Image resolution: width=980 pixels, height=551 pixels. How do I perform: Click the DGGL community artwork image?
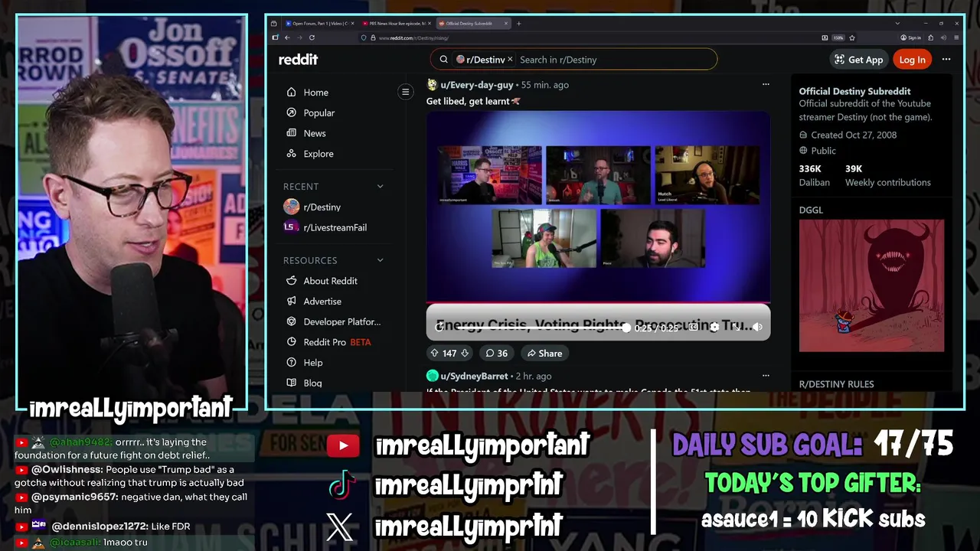[871, 285]
